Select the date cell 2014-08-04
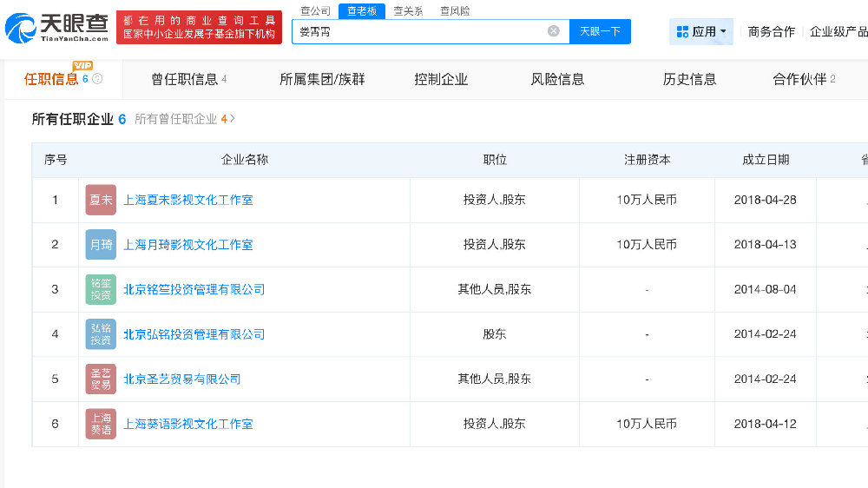868x488 pixels. pos(766,290)
